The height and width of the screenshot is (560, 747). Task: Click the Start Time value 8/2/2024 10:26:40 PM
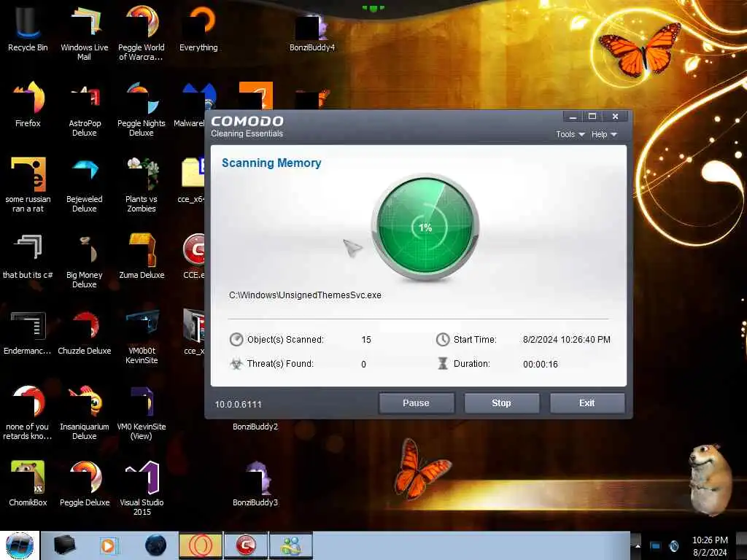click(566, 340)
